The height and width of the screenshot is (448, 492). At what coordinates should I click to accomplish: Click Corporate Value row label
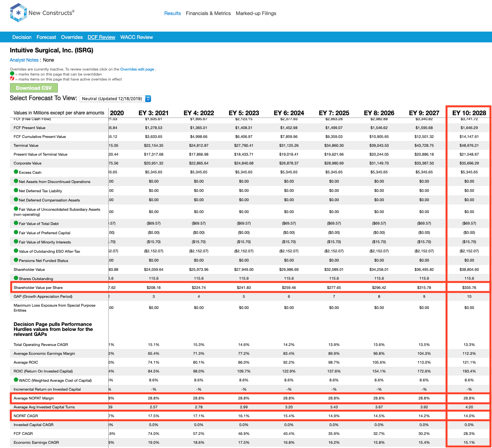point(27,163)
